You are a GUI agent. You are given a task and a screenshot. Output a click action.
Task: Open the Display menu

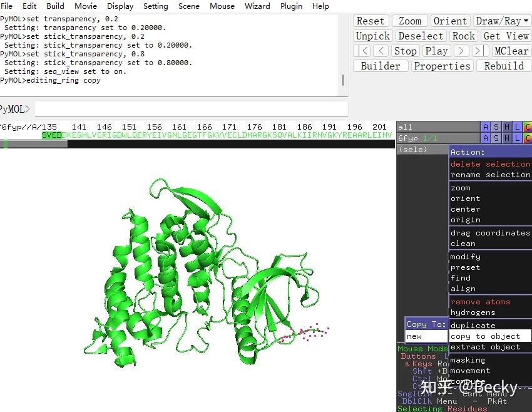tap(120, 6)
